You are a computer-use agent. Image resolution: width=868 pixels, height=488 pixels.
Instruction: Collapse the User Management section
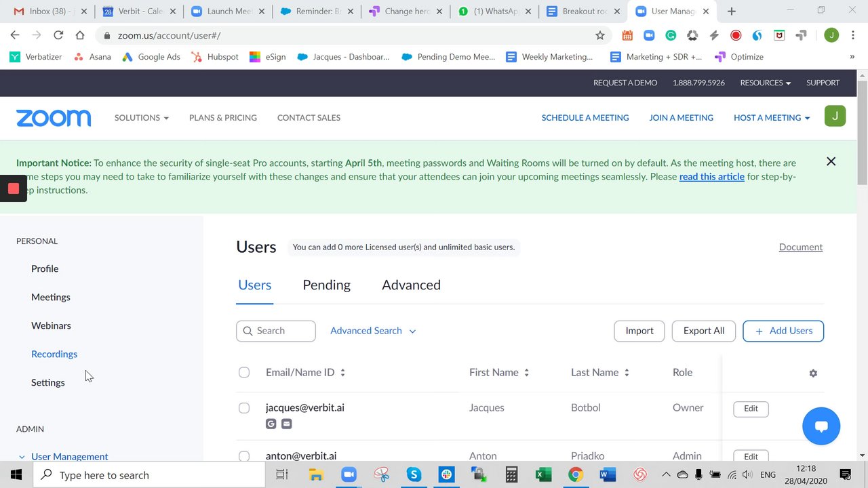pyautogui.click(x=22, y=457)
